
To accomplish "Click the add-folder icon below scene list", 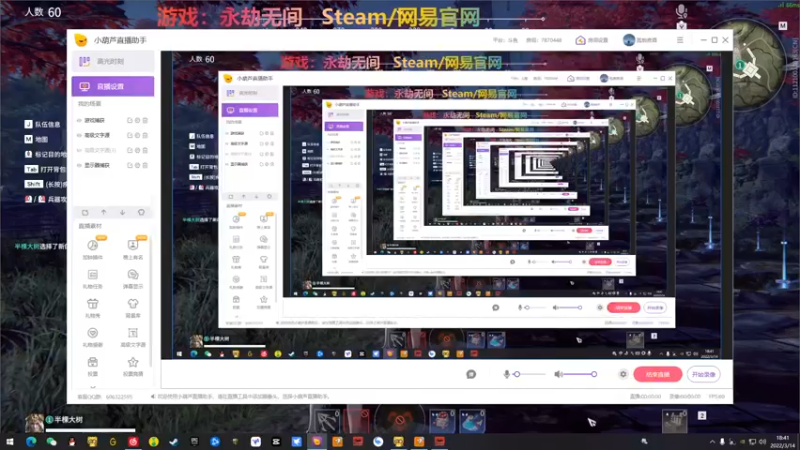I will pyautogui.click(x=85, y=212).
